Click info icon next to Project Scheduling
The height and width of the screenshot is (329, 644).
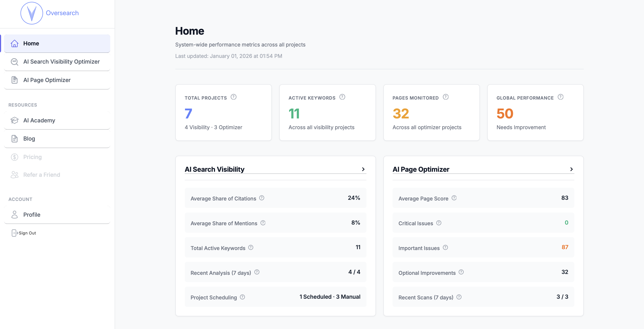pyautogui.click(x=242, y=297)
